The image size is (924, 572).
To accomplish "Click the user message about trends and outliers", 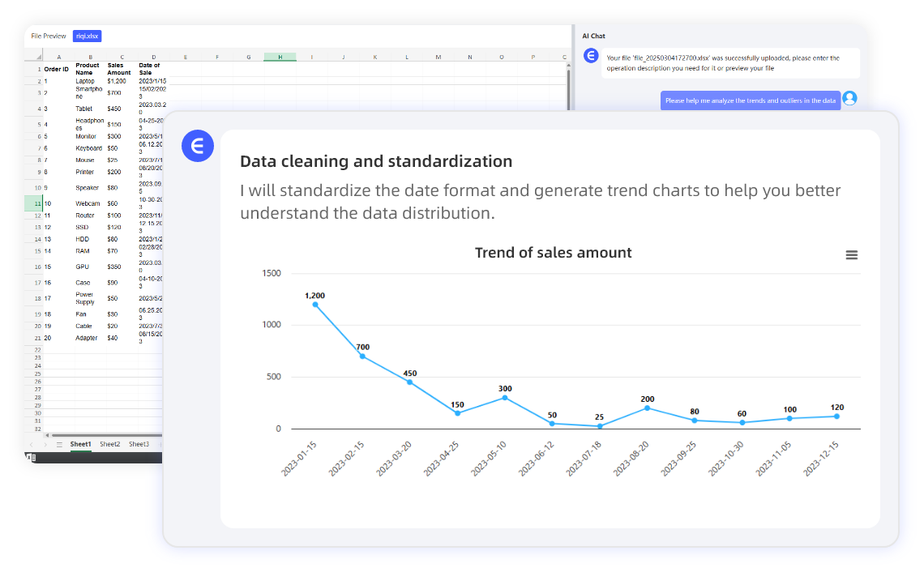I will point(750,100).
